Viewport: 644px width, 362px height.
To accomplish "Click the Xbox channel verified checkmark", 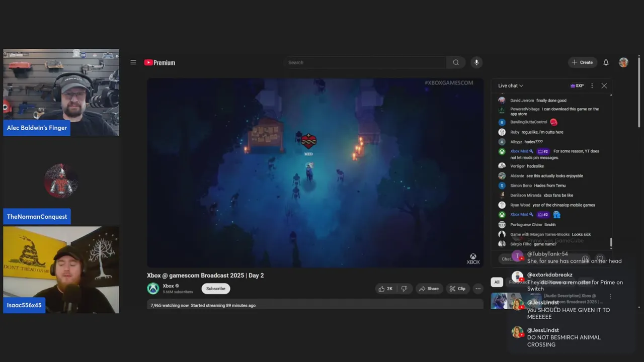I will 177,286.
